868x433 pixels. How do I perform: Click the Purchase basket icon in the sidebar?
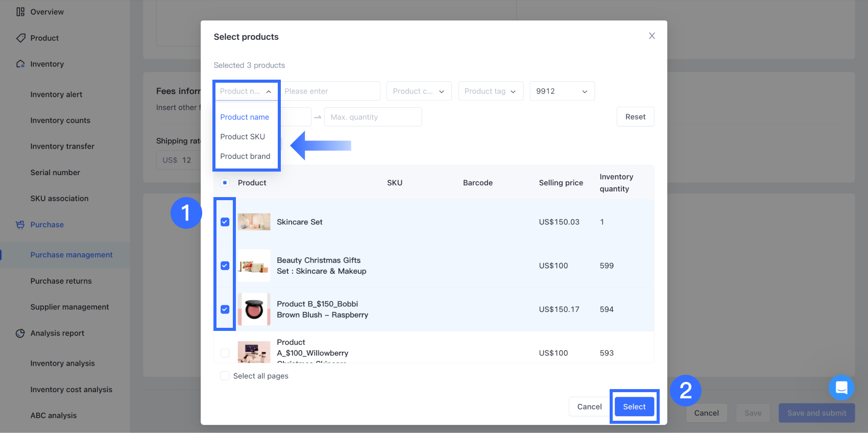point(20,225)
